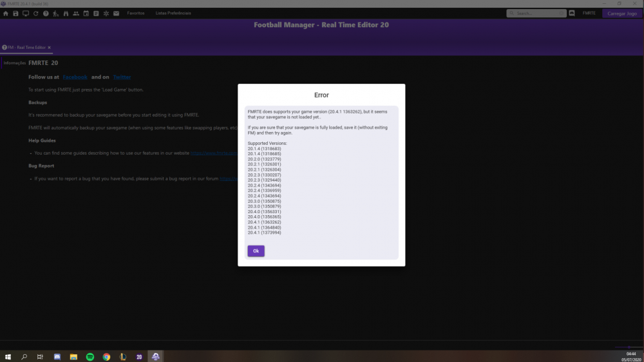Click the Bug Report heading
Screen dimensions: 644x362
pyautogui.click(x=41, y=166)
